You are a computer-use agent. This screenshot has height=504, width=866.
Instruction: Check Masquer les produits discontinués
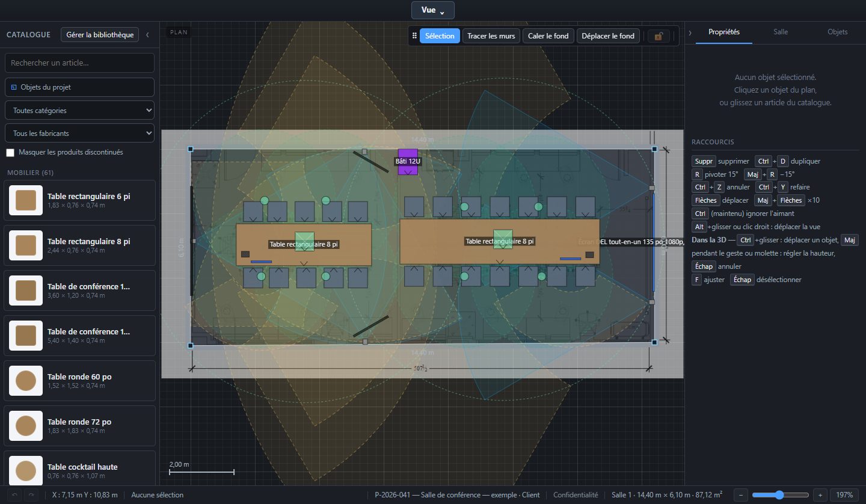click(10, 153)
